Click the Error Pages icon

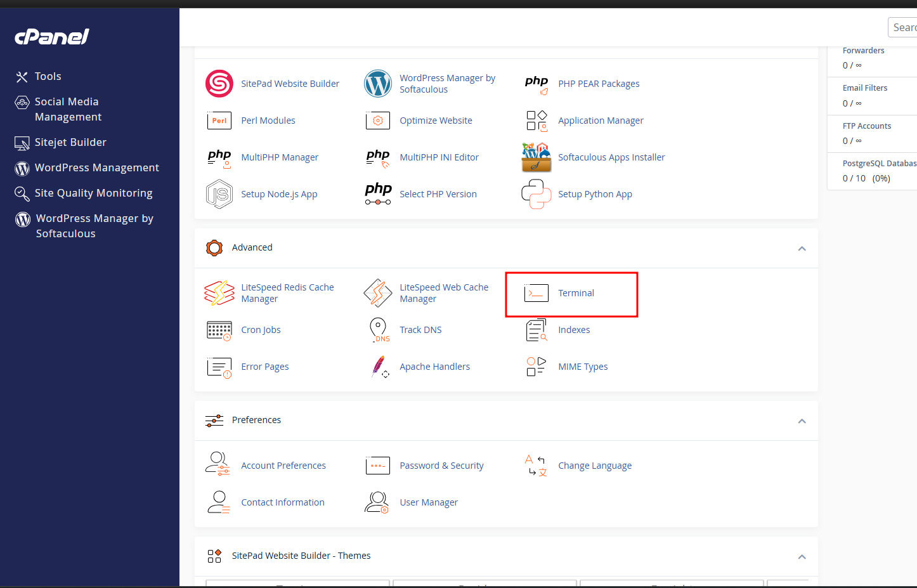219,367
